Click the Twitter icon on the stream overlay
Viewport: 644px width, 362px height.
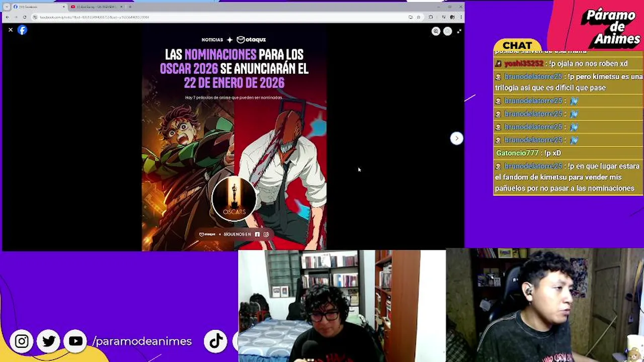[x=49, y=341]
